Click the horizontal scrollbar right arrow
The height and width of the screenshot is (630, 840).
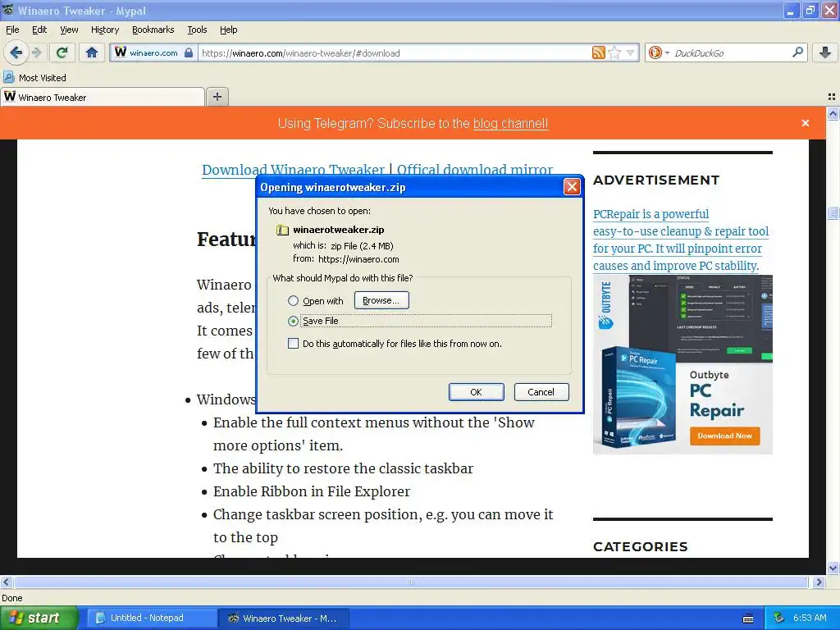tap(819, 582)
